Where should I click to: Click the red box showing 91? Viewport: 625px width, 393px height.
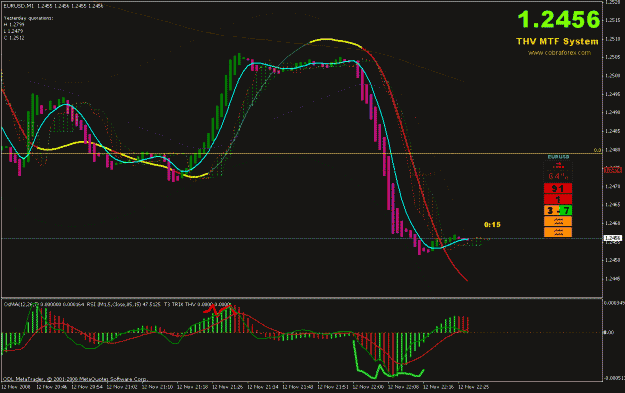coord(558,188)
